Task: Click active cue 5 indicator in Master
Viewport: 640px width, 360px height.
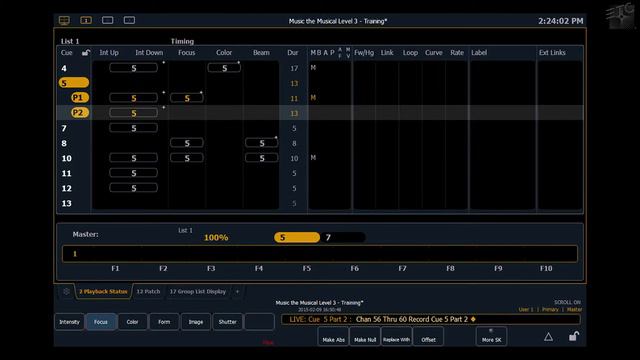Action: tap(297, 237)
